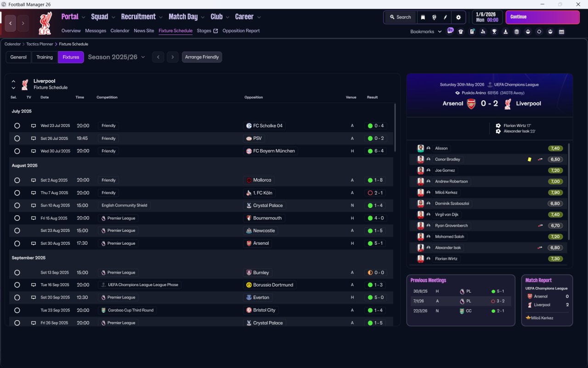The width and height of the screenshot is (588, 368).
Task: Click the up chevron beside the Liverpool heading
Action: coord(13,81)
